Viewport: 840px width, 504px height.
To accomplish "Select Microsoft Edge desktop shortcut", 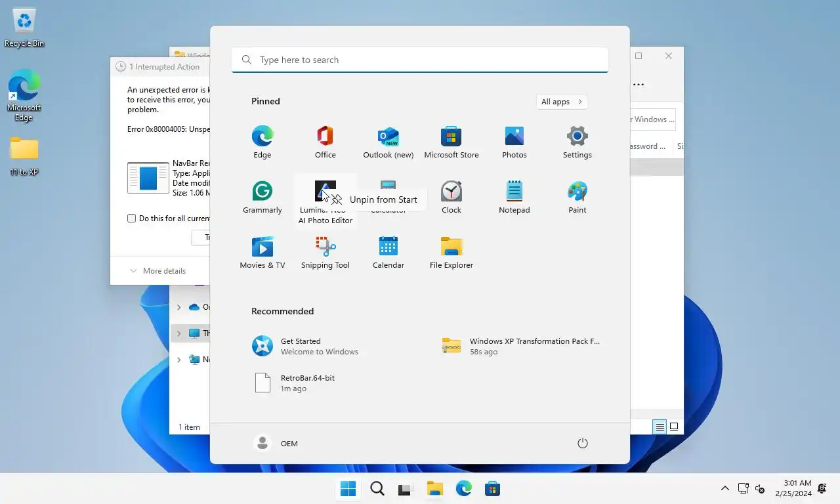I will click(24, 96).
